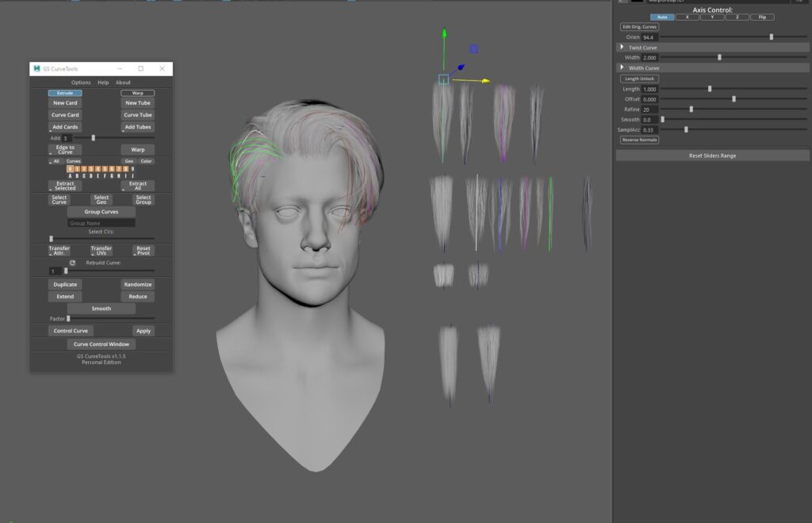The height and width of the screenshot is (523, 812).
Task: Click the New Tube button
Action: point(138,103)
